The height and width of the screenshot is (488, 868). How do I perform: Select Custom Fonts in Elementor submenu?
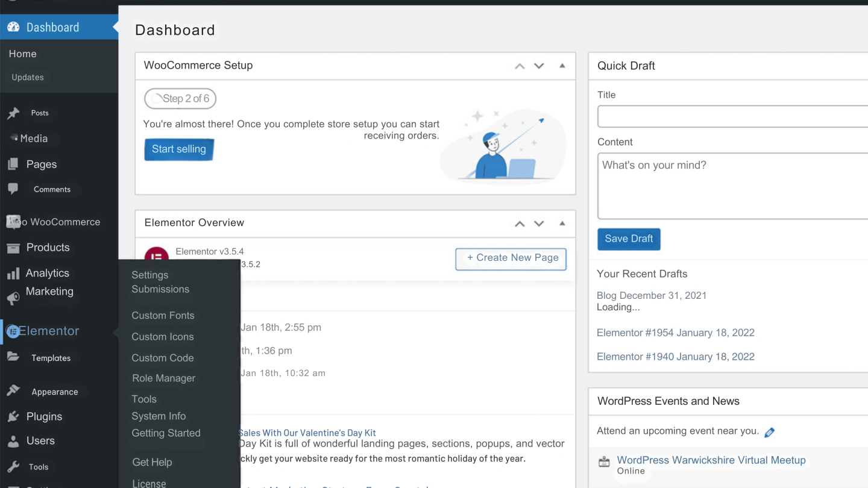coord(163,316)
